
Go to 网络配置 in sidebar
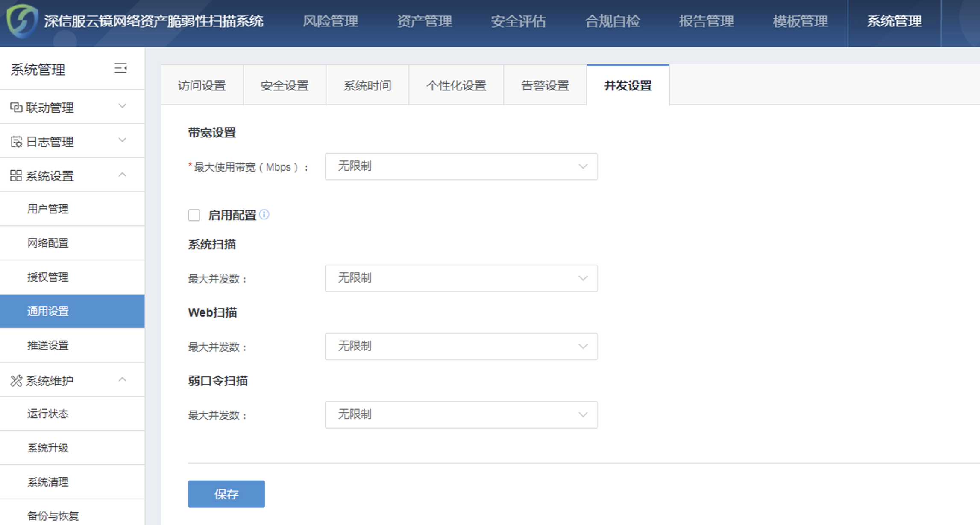(72, 243)
